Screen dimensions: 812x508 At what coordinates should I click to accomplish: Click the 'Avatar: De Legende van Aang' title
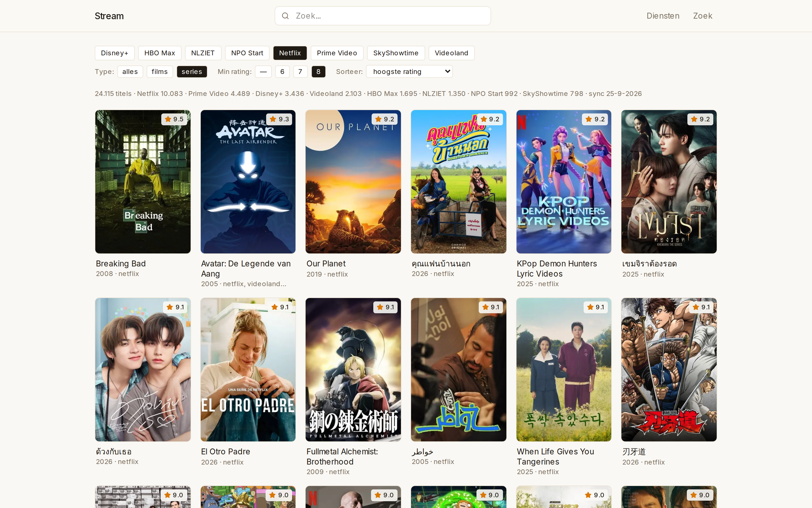pyautogui.click(x=246, y=269)
